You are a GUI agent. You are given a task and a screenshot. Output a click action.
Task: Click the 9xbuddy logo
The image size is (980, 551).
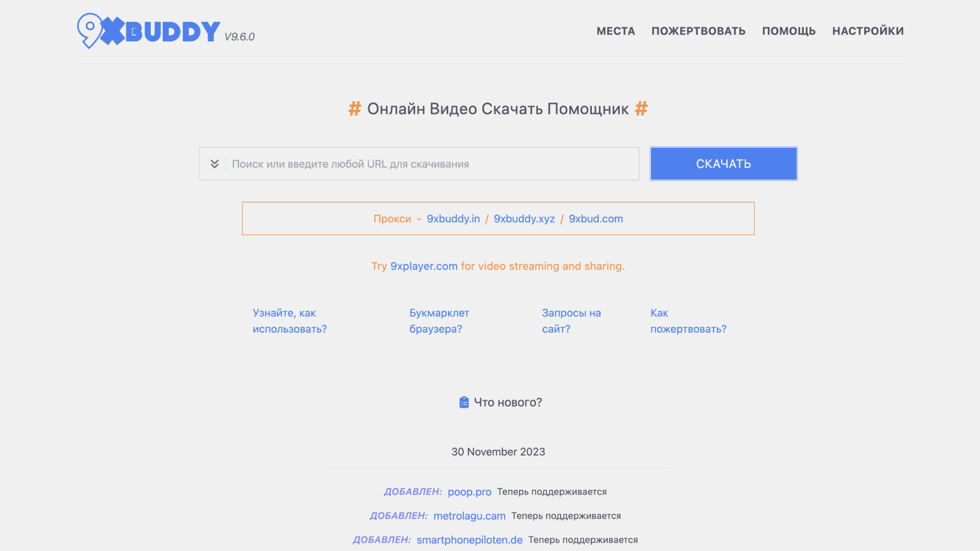[149, 31]
